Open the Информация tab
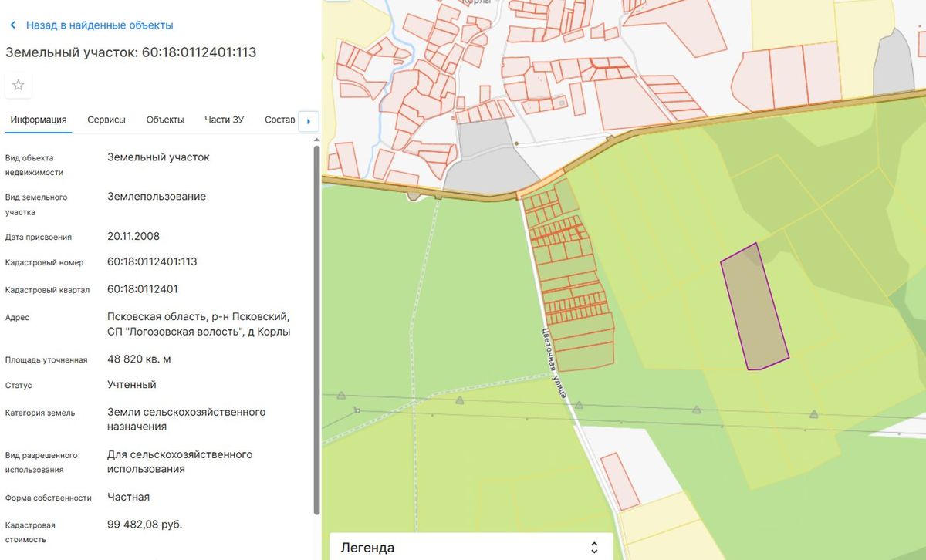Viewport: 926px width, 560px height. click(39, 120)
